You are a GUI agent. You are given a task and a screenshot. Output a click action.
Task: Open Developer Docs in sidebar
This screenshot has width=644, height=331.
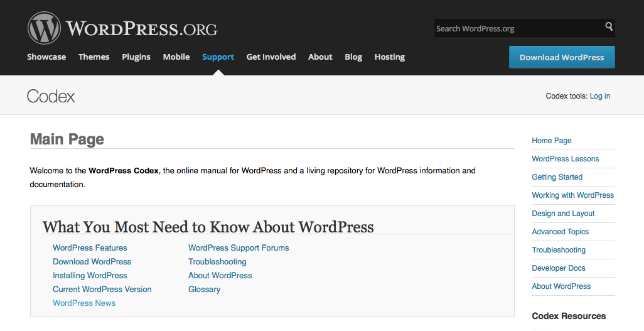point(559,268)
